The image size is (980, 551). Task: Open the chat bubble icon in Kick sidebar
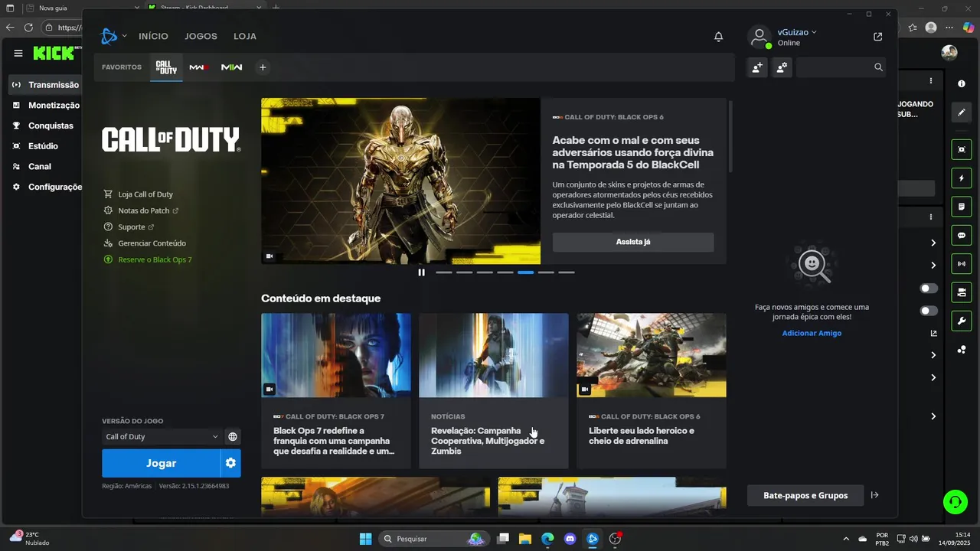click(x=962, y=235)
